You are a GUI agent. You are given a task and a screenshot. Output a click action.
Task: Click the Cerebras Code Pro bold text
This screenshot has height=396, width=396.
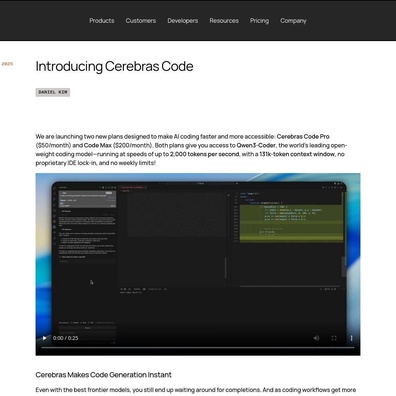(x=303, y=136)
